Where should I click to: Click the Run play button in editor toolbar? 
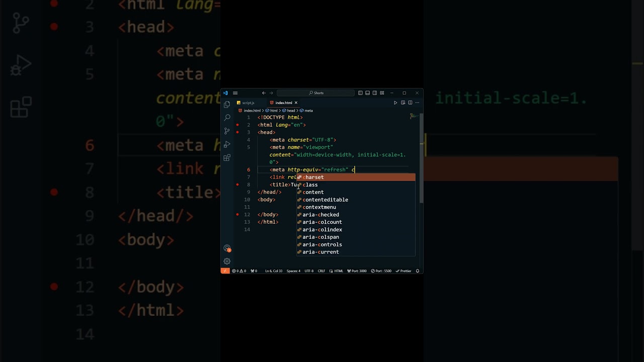pyautogui.click(x=395, y=103)
